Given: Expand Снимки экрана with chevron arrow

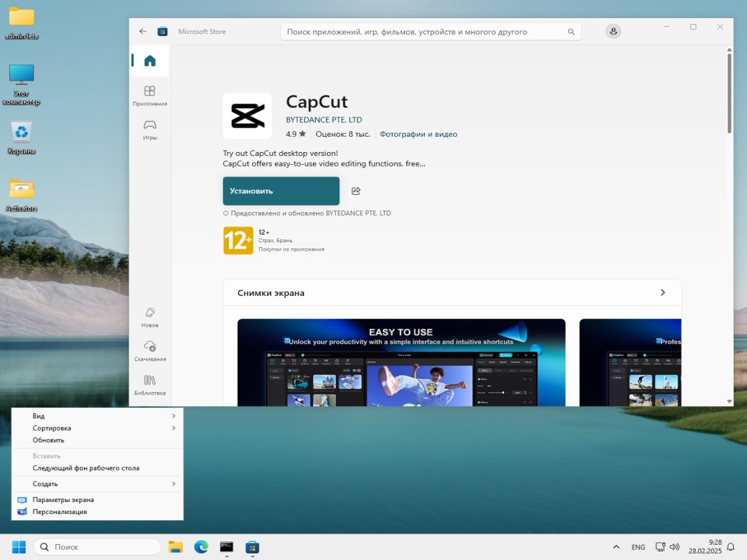Looking at the screenshot, I should 663,293.
